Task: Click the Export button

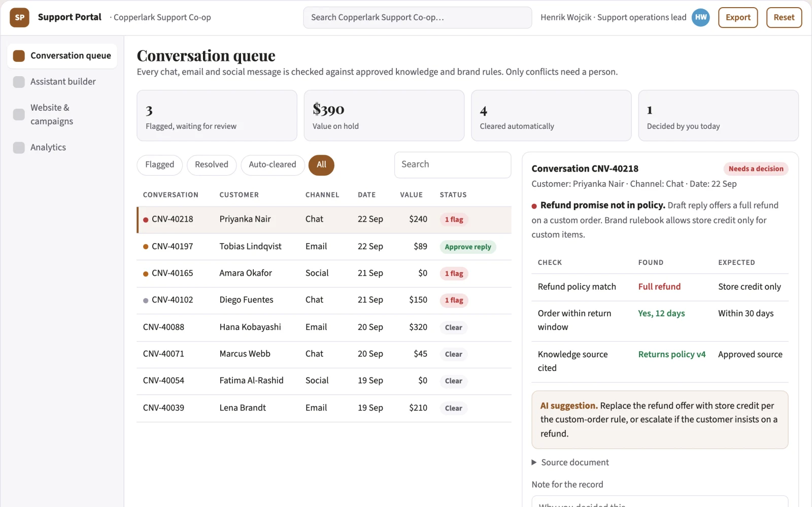Action: pyautogui.click(x=738, y=17)
